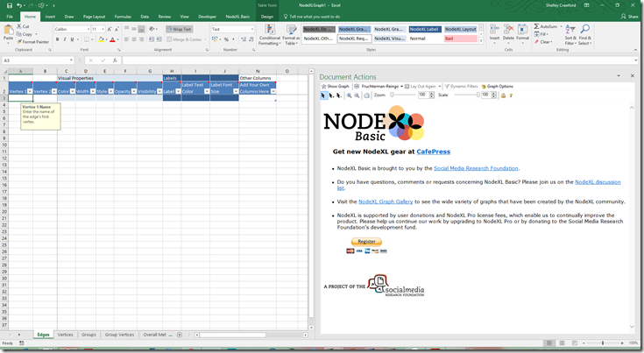The image size is (644, 353).
Task: Switch to the Groups sheet tab
Action: pos(88,335)
